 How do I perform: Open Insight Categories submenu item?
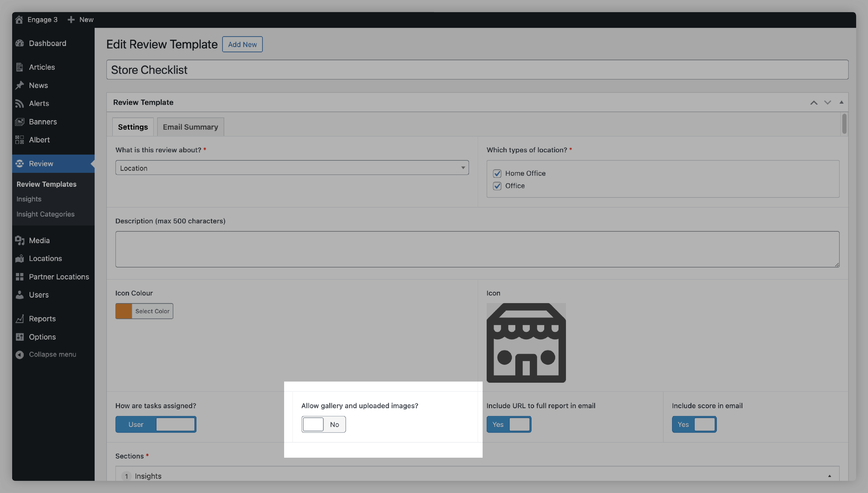point(45,214)
